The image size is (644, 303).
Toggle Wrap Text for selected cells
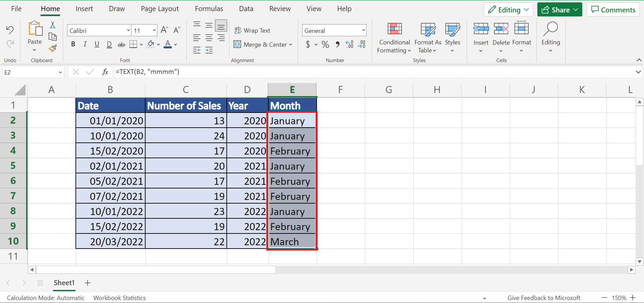point(253,30)
